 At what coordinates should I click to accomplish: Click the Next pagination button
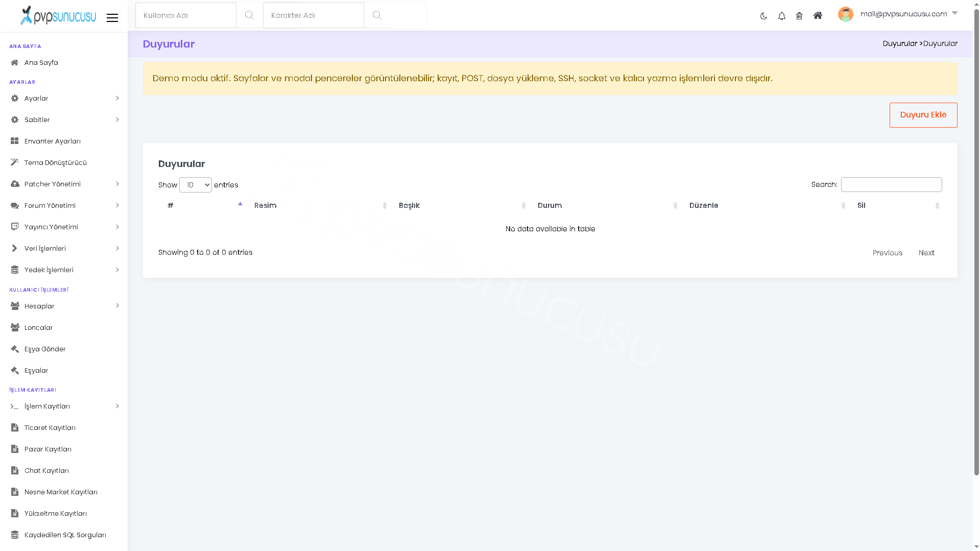click(926, 253)
